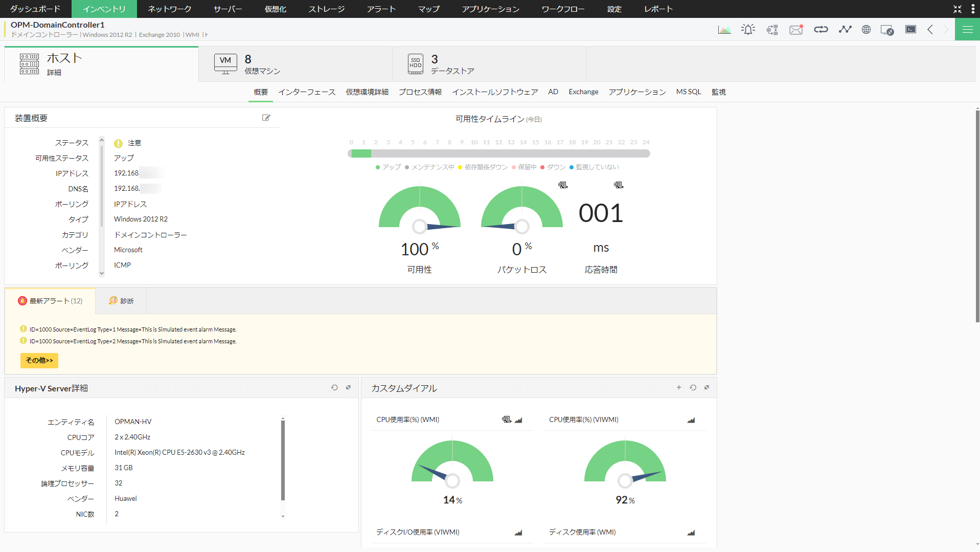Click the globe browser icon in toolbar

tap(866, 30)
